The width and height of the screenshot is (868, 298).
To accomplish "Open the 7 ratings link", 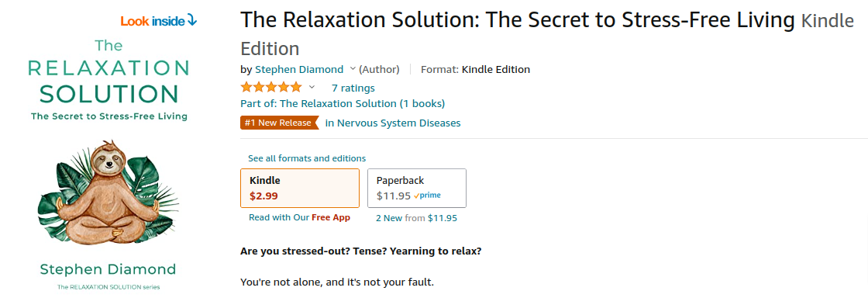I will [x=353, y=88].
